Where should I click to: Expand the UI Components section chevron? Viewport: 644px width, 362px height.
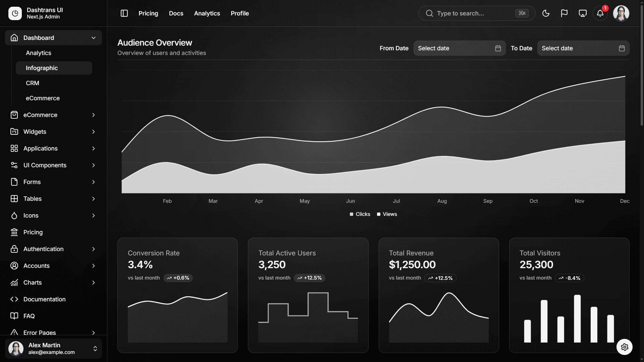click(x=94, y=165)
